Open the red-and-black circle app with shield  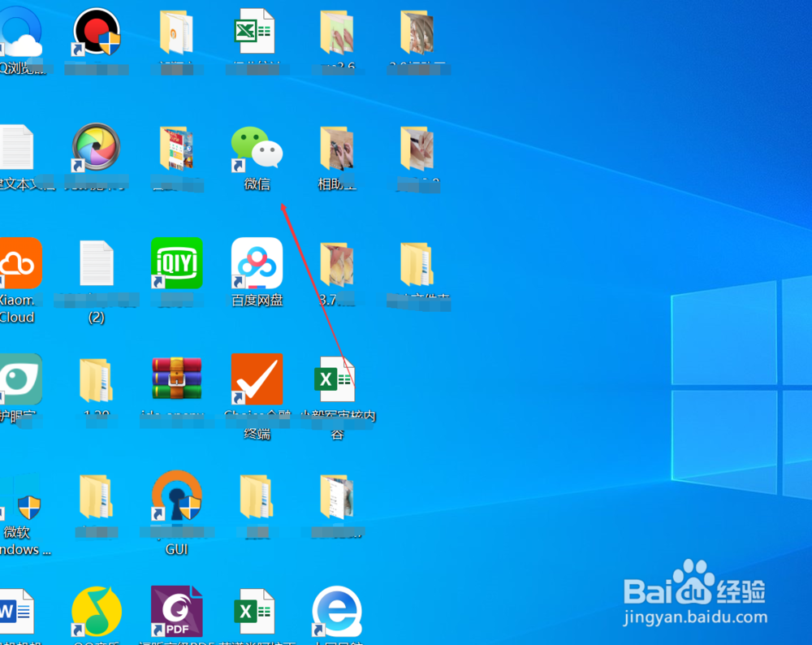[x=97, y=32]
